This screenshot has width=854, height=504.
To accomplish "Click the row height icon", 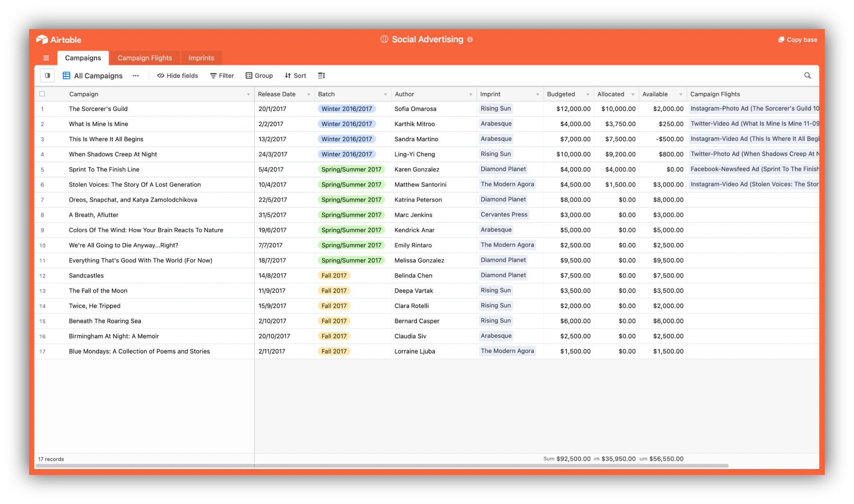I will 322,76.
